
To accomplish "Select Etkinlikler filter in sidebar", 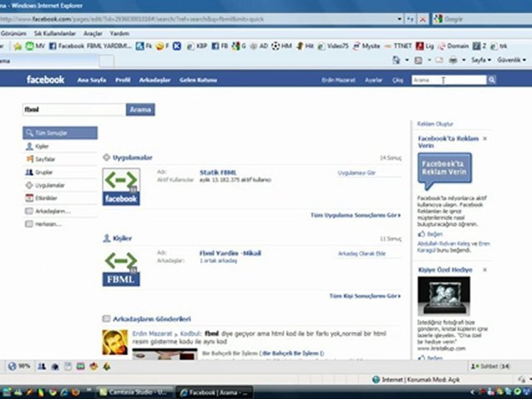I will 60,198.
